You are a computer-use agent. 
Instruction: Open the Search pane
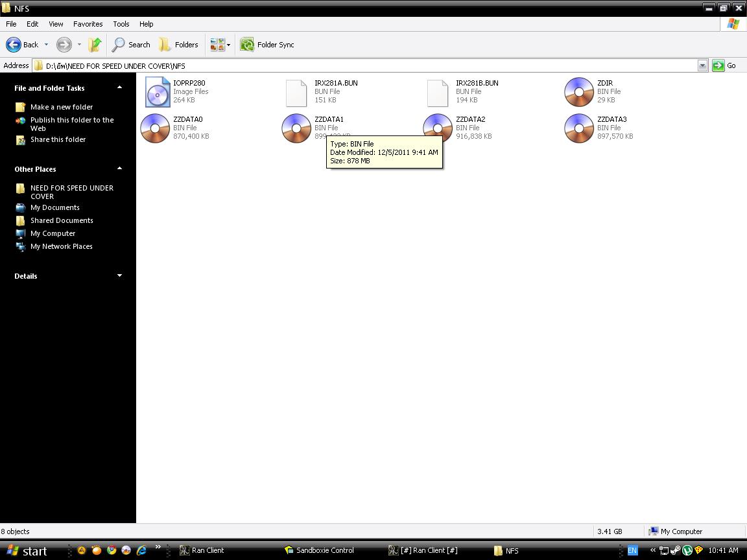131,45
